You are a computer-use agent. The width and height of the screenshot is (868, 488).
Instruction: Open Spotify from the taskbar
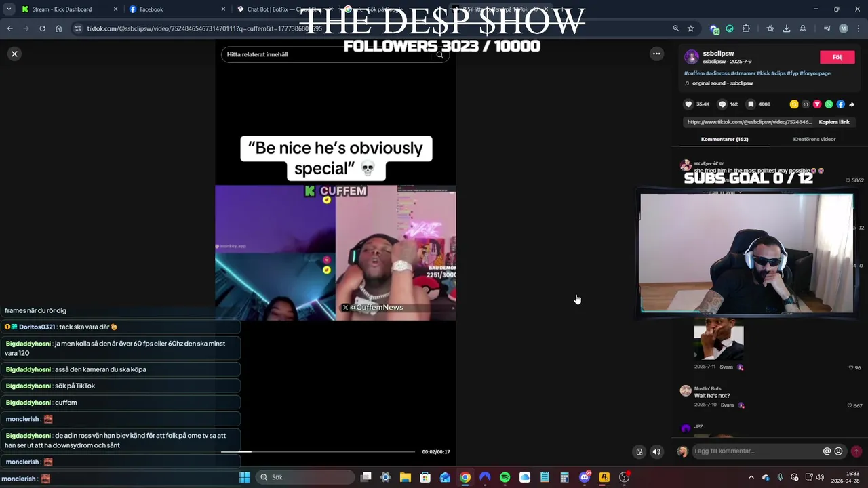[x=505, y=477]
